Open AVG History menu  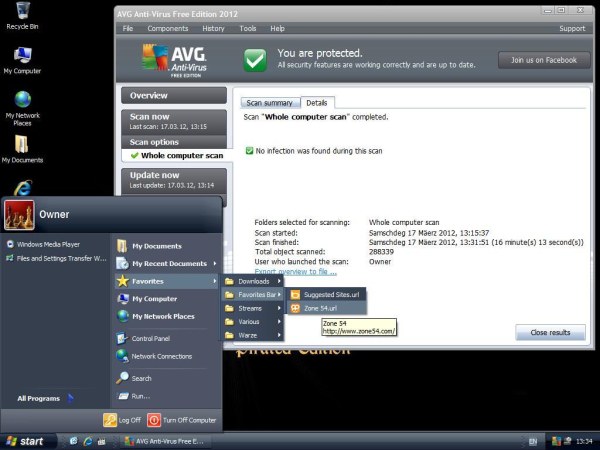(213, 28)
